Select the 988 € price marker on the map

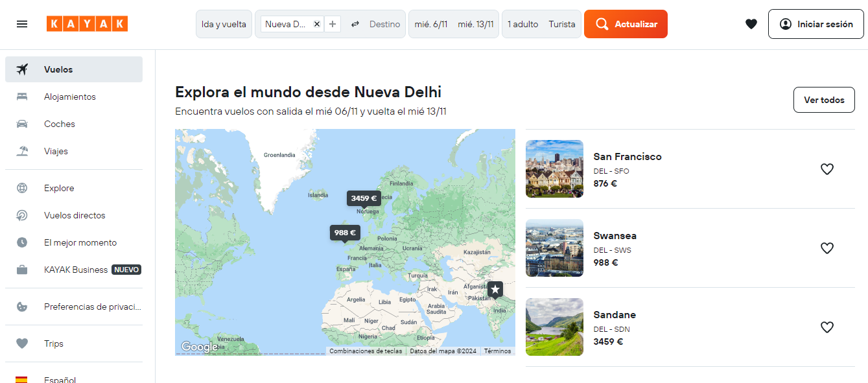point(345,233)
